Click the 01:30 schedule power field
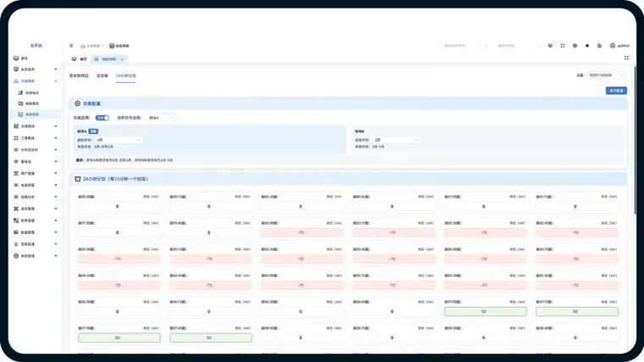 (x=119, y=233)
